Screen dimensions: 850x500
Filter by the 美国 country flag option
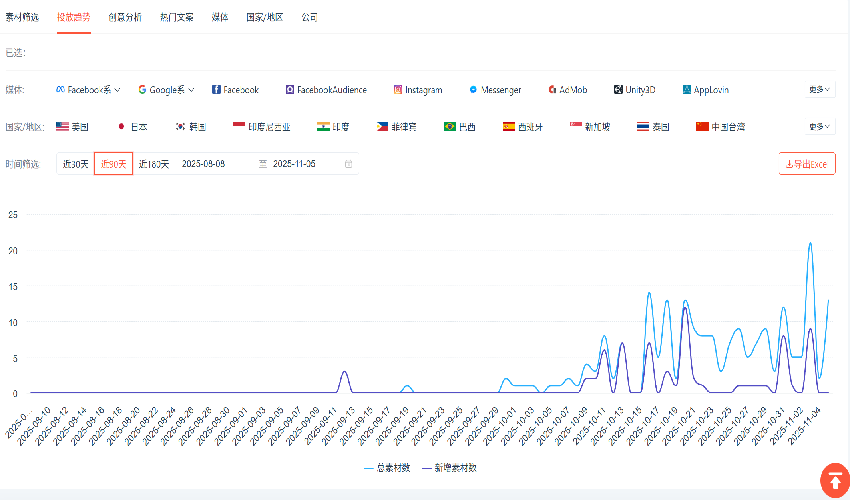click(x=72, y=127)
